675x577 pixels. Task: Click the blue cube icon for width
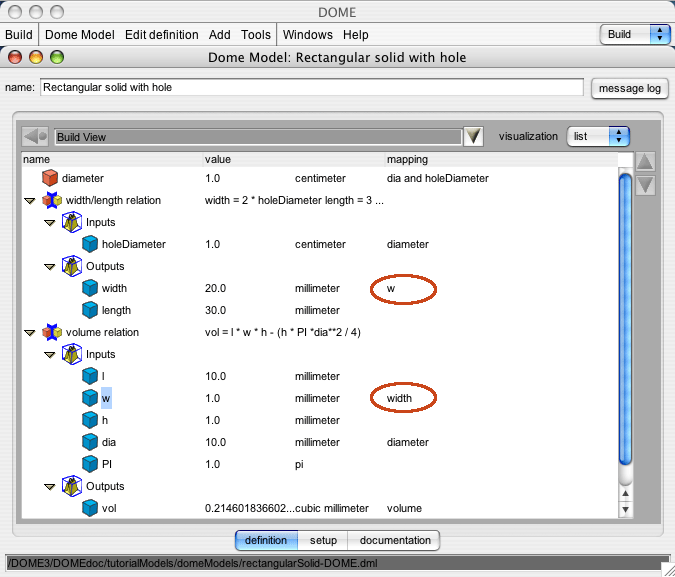click(x=90, y=288)
